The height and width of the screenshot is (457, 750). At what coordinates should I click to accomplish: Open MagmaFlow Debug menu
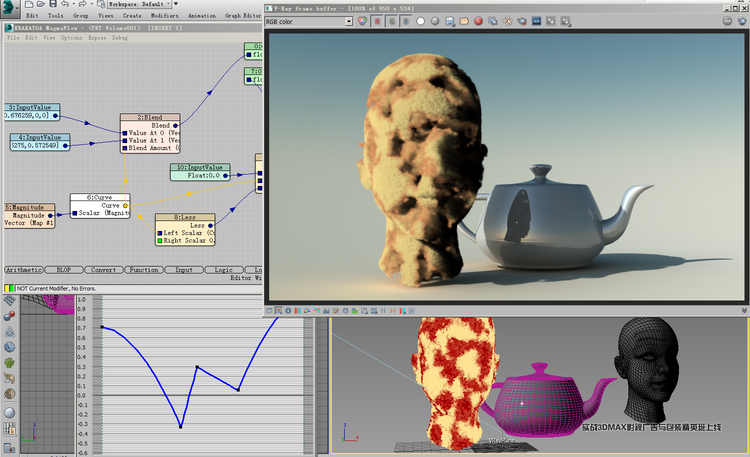pos(120,37)
